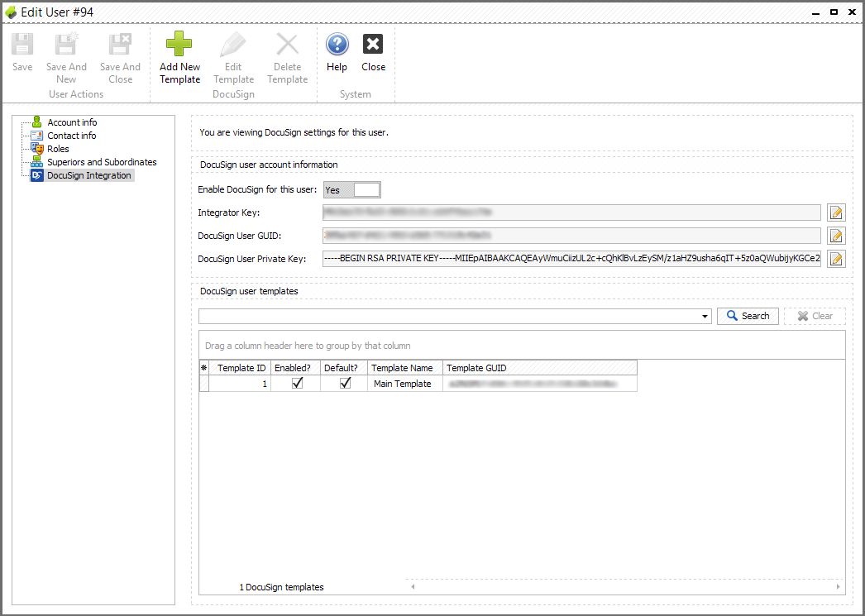Sort by Template GUID column

click(539, 368)
